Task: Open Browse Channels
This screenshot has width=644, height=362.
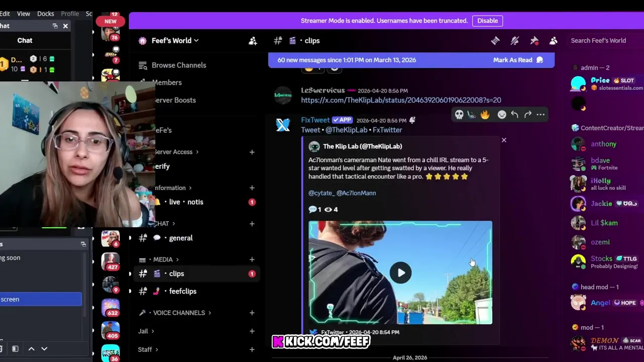Action: [179, 65]
